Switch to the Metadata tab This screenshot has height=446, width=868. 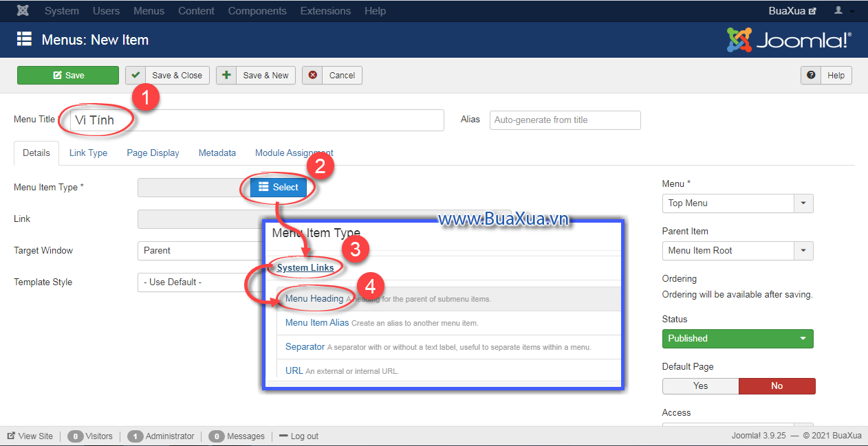217,153
